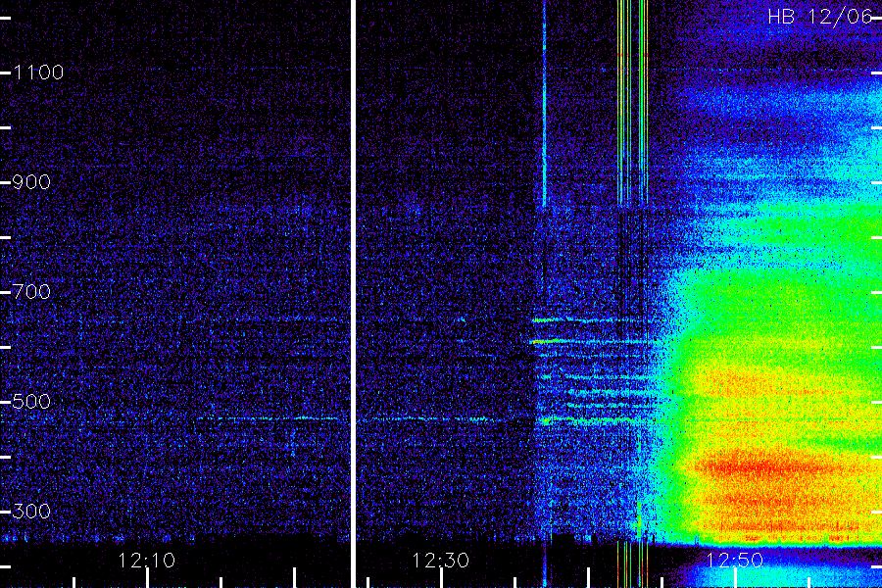Viewport: 882px width, 588px height.
Task: Click the 12:30 time axis label
Action: [440, 561]
